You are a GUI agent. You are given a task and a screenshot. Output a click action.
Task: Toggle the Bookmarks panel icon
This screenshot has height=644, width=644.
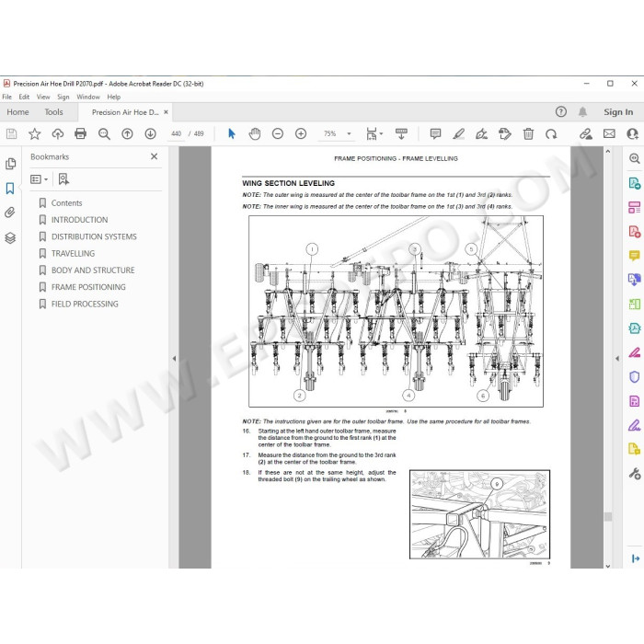[x=10, y=189]
